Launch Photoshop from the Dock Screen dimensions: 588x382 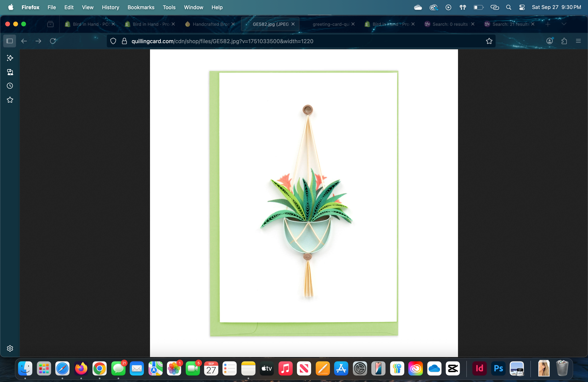pos(498,369)
